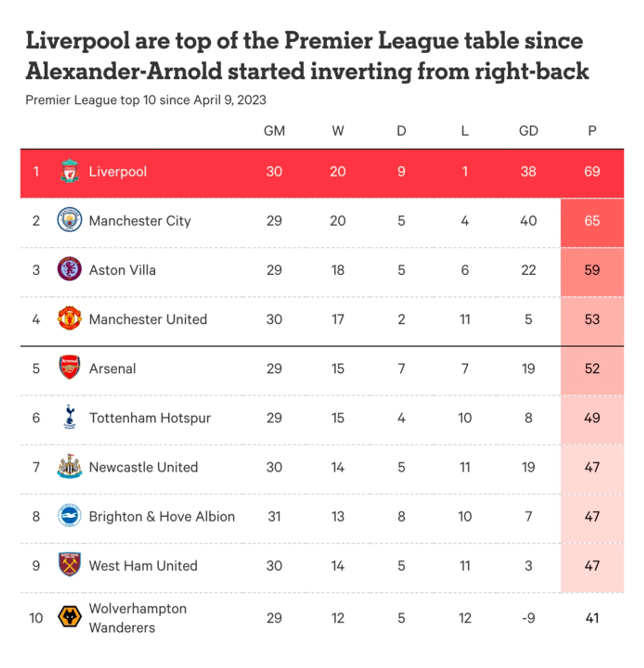
Task: Click the Wolverhampton Wanderers team name
Action: [138, 618]
